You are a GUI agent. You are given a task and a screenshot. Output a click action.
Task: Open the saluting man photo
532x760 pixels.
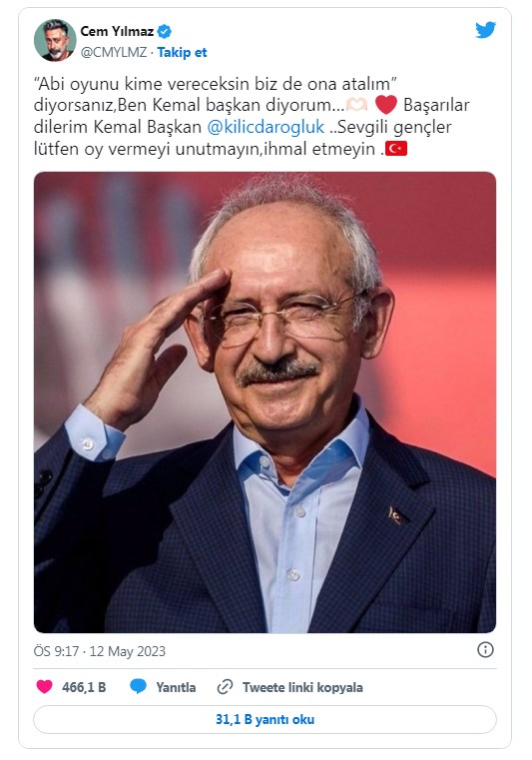[266, 402]
